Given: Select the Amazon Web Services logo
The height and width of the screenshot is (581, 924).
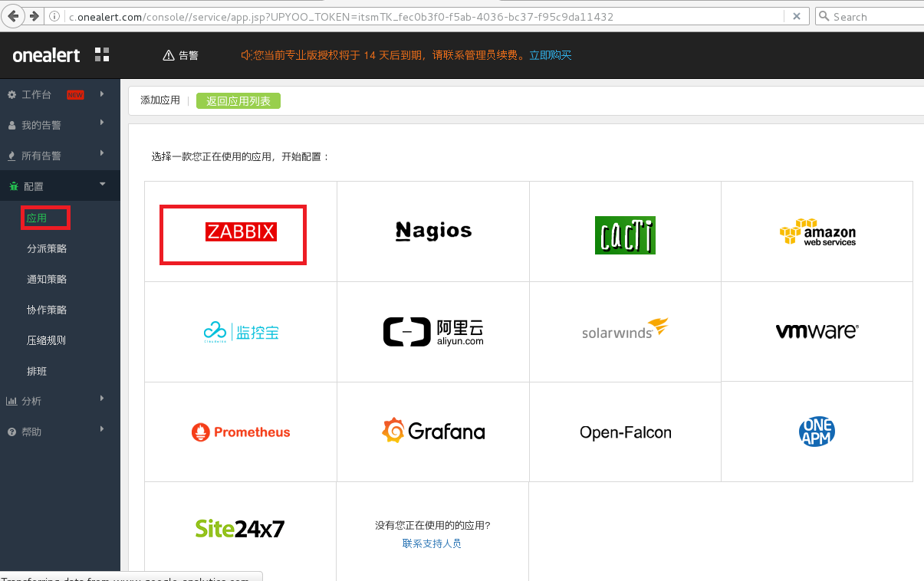Looking at the screenshot, I should 817,231.
